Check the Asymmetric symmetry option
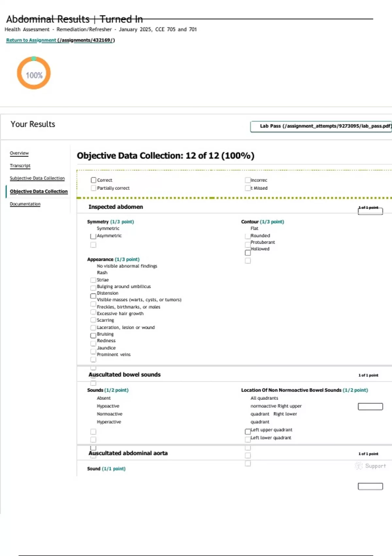This screenshot has width=392, height=556. (x=93, y=236)
